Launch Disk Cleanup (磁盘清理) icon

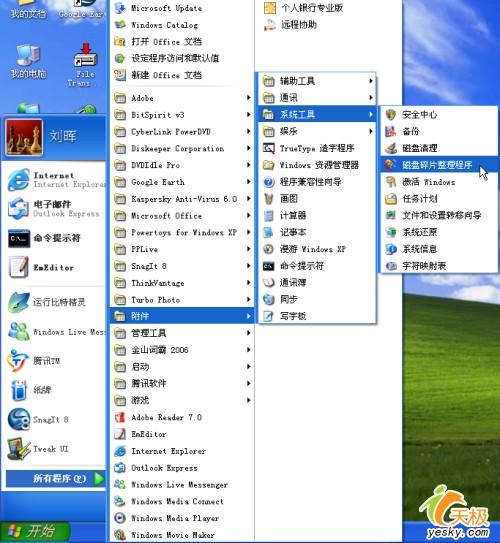[391, 148]
